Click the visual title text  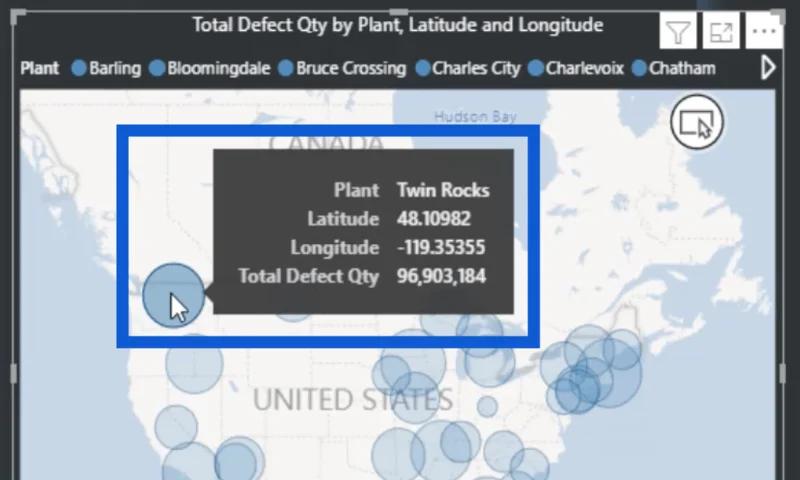[398, 25]
